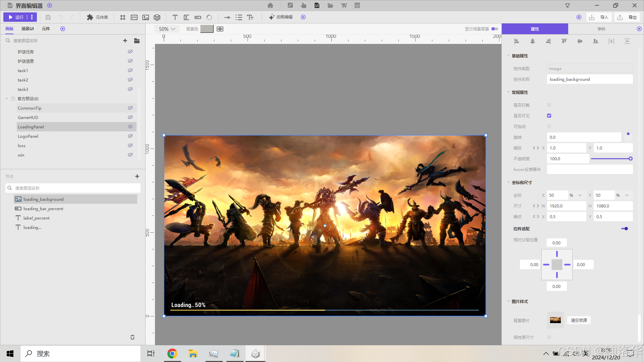Select the text input box tool
The image size is (644, 362).
pos(186,17)
